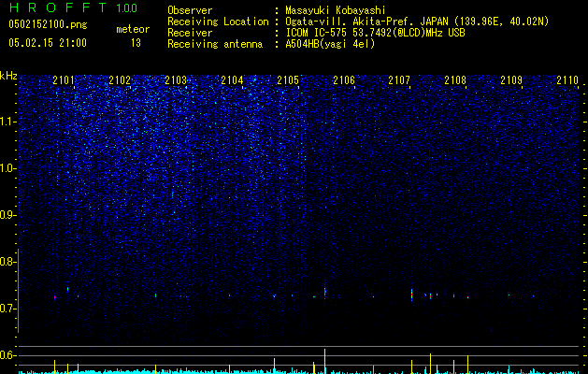588x374 pixels.
Task: Click the 0.6 frequency axis label
Action: (7, 355)
